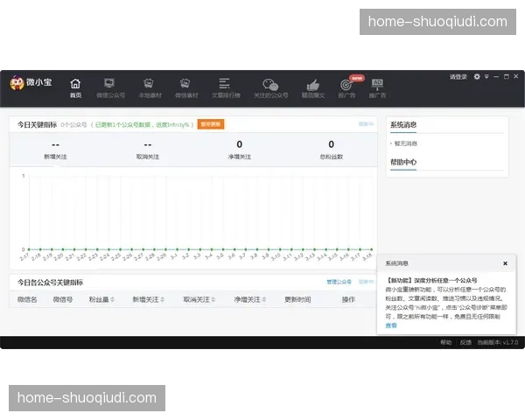
Task: Click the chart data point at 3-18
Action: pos(371,249)
